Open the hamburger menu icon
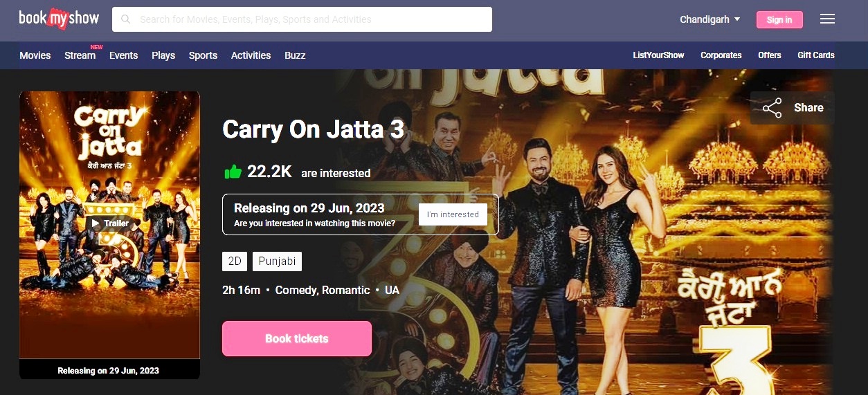This screenshot has width=868, height=395. [x=827, y=19]
